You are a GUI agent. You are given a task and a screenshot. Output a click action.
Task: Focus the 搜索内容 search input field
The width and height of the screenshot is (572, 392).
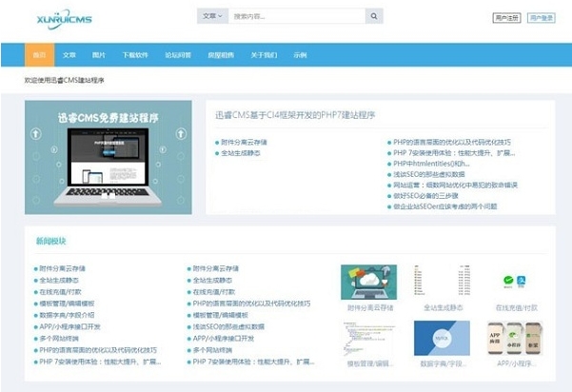(297, 16)
